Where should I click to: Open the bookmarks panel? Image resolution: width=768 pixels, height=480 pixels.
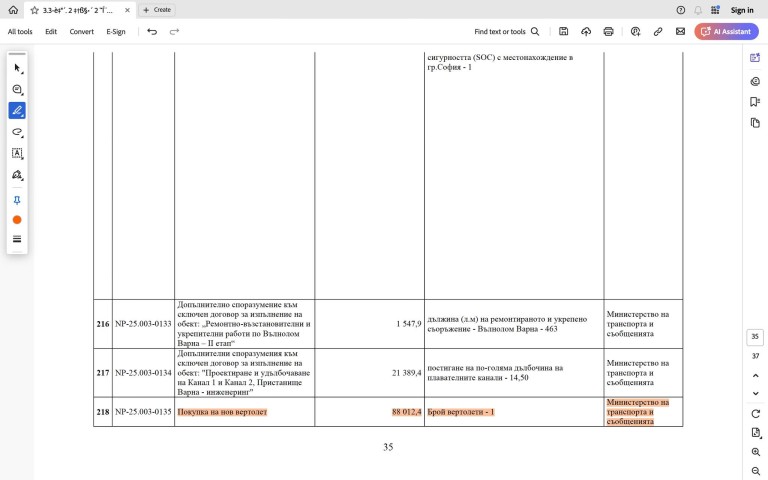(x=755, y=102)
